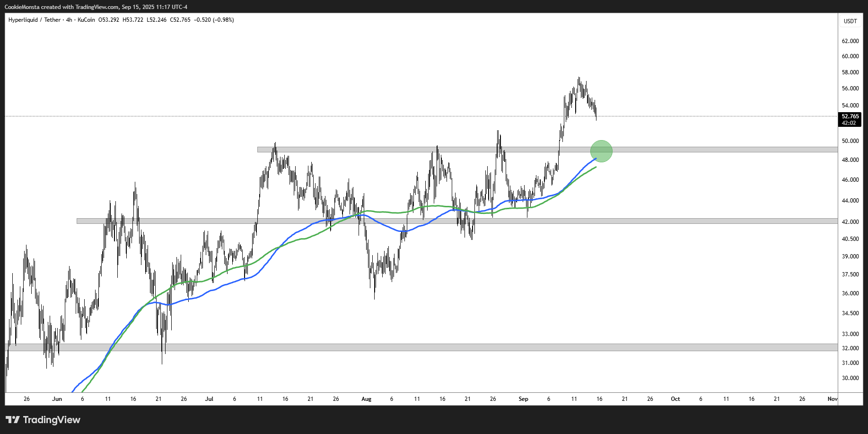Select the middle gray support zone near 42
Screen dimensions: 868x434
615,221
